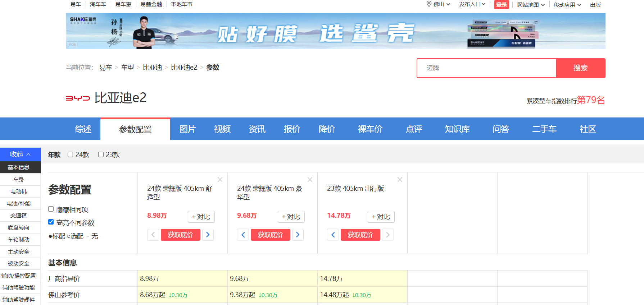Click the right arrow under the 8.98万 model

(x=208, y=235)
